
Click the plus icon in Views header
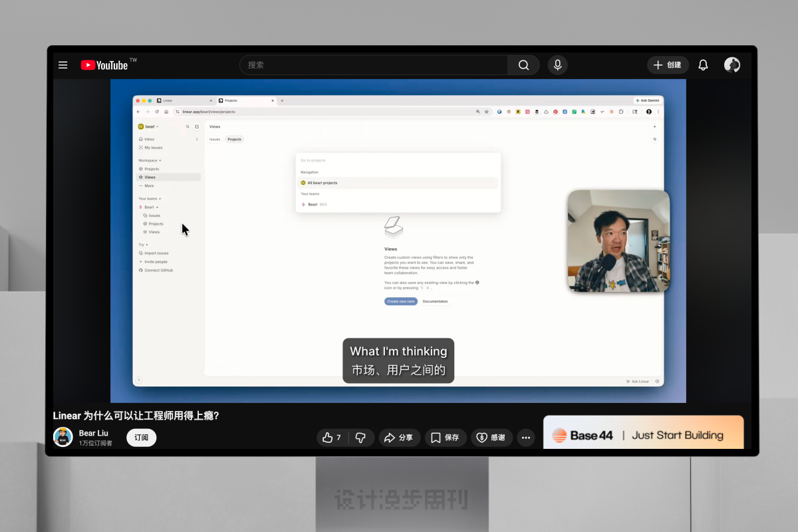click(655, 126)
